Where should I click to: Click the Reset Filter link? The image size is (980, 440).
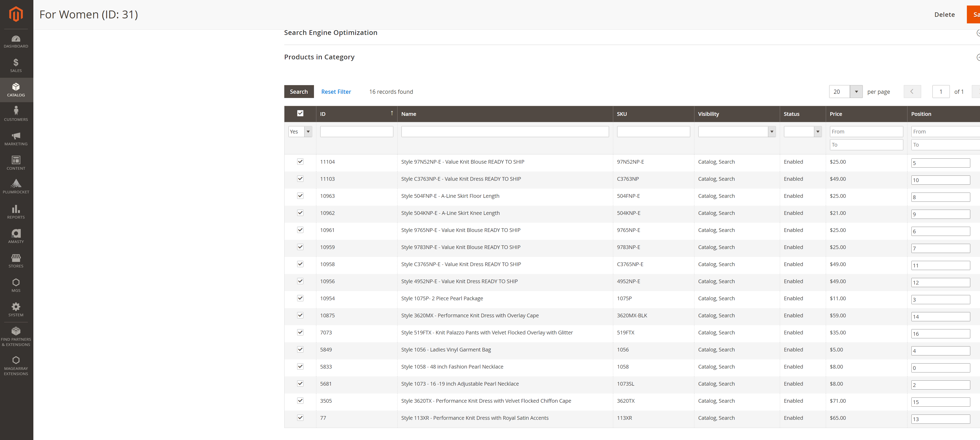click(x=336, y=92)
